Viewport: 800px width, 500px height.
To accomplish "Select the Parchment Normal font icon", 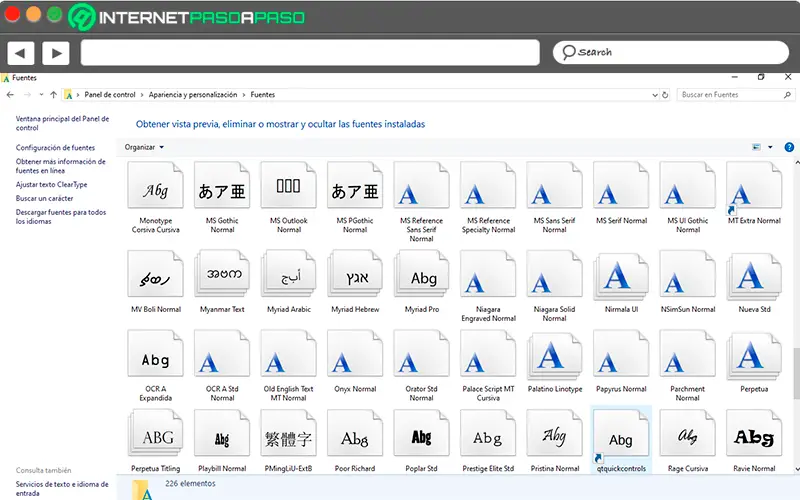I will [688, 354].
